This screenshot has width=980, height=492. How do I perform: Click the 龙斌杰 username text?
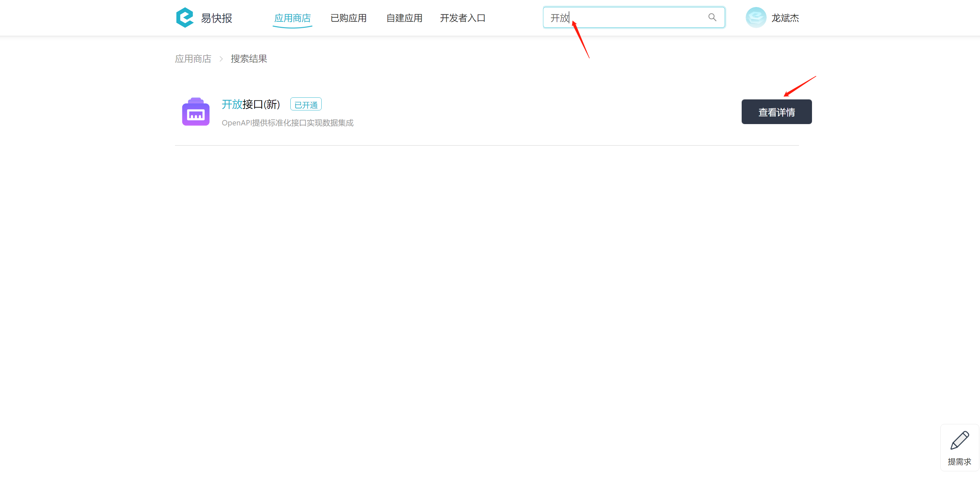785,18
